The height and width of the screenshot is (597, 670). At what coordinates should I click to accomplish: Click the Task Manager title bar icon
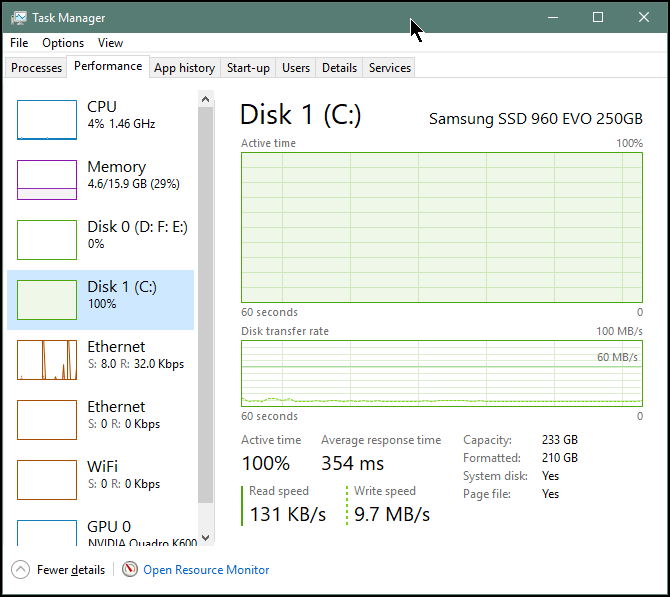(19, 18)
